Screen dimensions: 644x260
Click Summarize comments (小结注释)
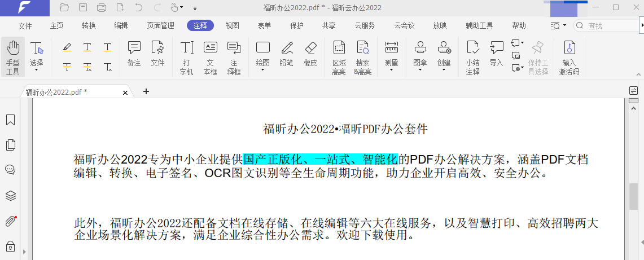(473, 58)
